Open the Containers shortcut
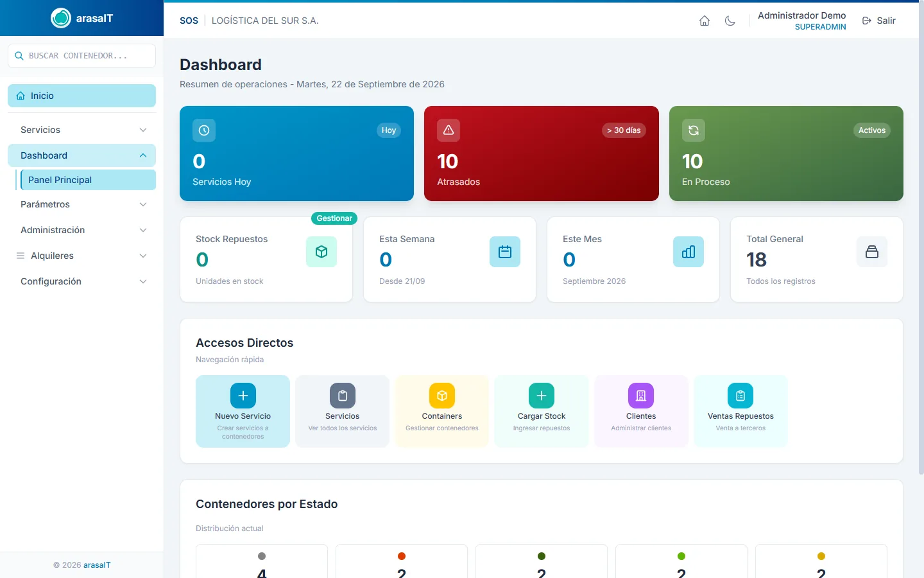This screenshot has height=578, width=924. pos(441,411)
